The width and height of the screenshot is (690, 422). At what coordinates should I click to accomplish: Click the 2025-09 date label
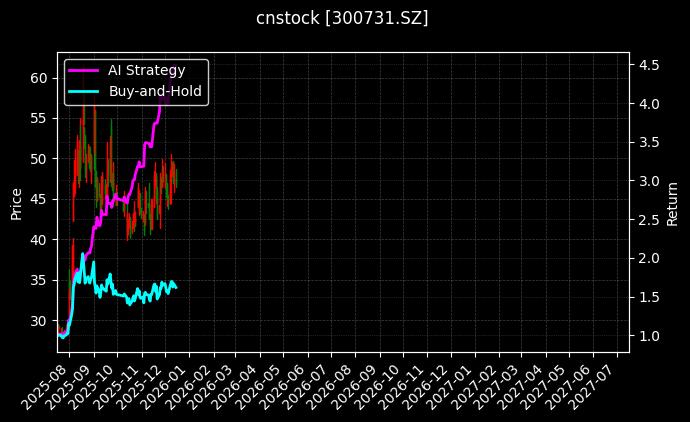(70, 386)
